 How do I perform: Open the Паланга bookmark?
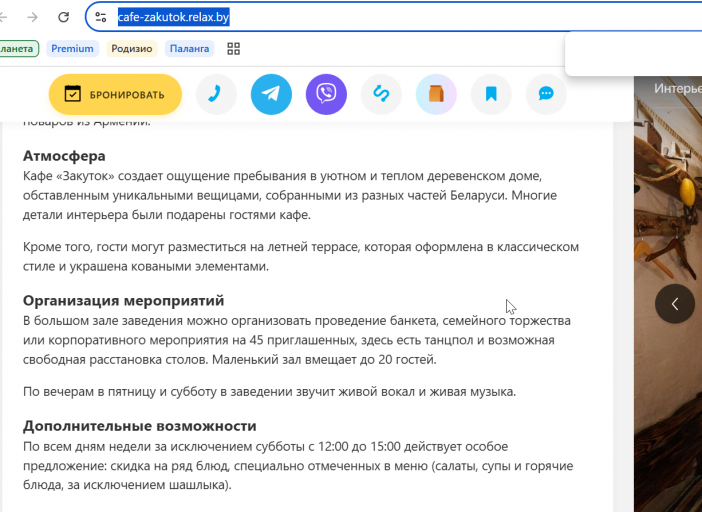pyautogui.click(x=189, y=49)
